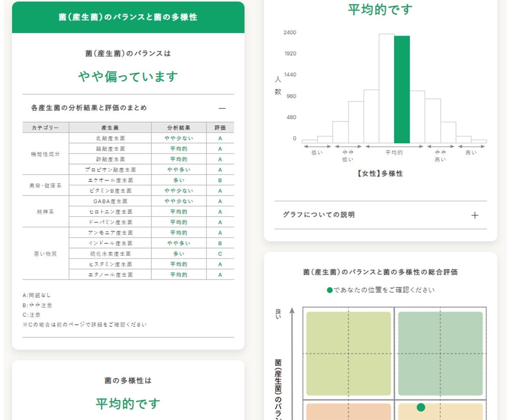Select the 酢酸産生菌 row name
This screenshot has height=420, width=509.
[x=110, y=159]
